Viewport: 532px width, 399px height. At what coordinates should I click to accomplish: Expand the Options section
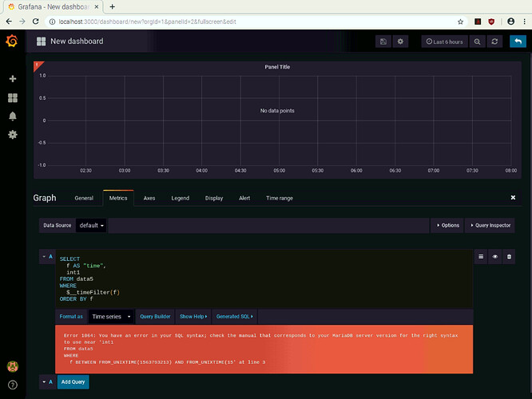(x=448, y=225)
